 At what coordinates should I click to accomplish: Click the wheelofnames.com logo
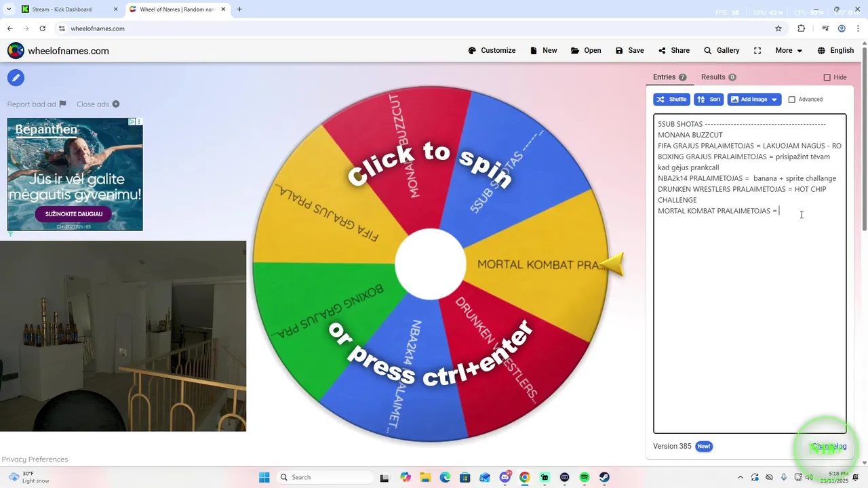58,51
